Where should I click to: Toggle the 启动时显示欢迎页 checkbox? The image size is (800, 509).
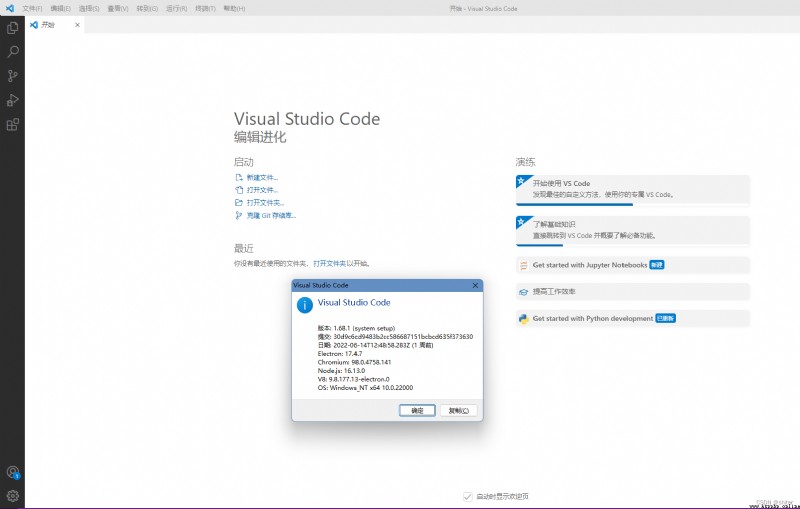tap(467, 496)
